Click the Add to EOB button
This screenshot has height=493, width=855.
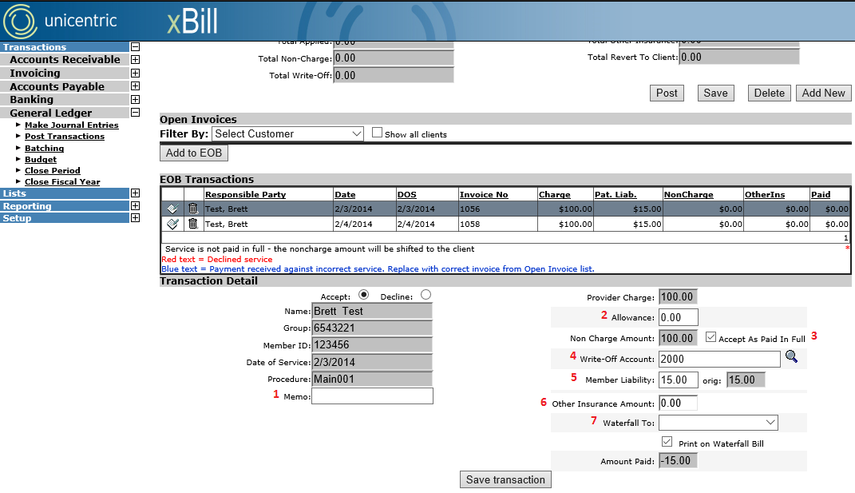(x=194, y=153)
